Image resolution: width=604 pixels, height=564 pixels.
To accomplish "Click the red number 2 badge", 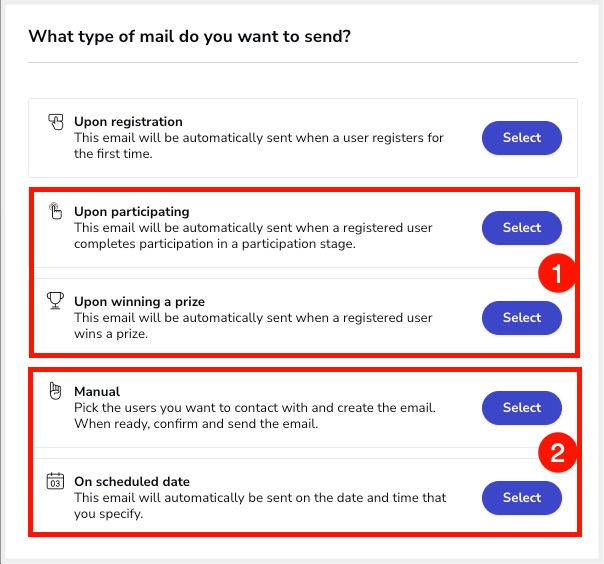I will click(557, 453).
